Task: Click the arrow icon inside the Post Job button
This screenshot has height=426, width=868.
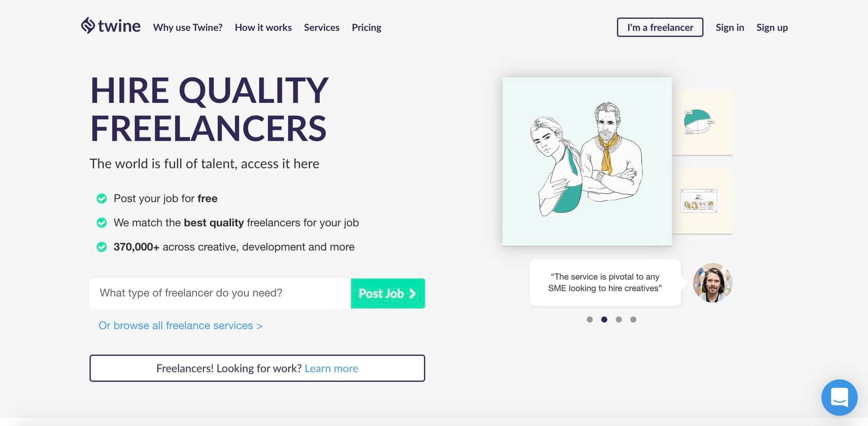Action: point(411,293)
